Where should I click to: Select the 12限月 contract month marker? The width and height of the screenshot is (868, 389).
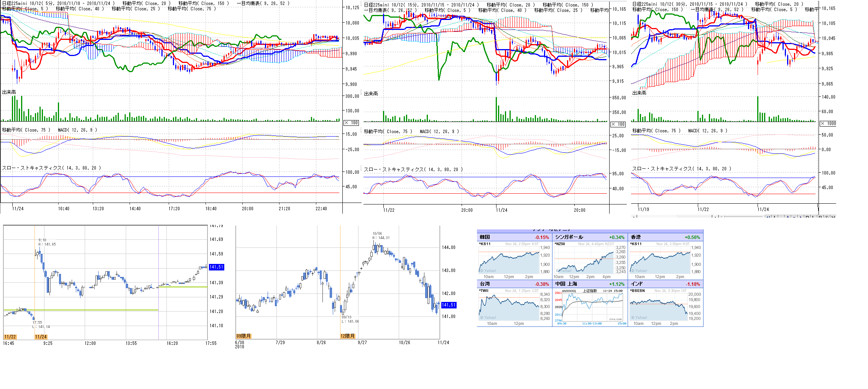347,336
